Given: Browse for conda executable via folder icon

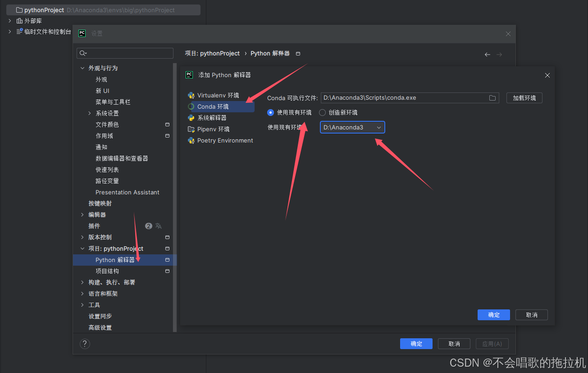Looking at the screenshot, I should pos(492,98).
